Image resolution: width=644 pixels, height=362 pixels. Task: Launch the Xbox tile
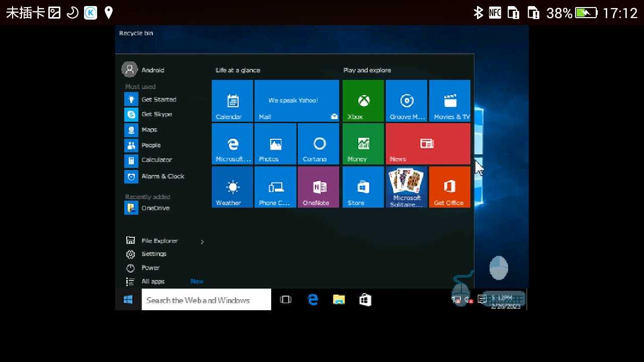363,101
